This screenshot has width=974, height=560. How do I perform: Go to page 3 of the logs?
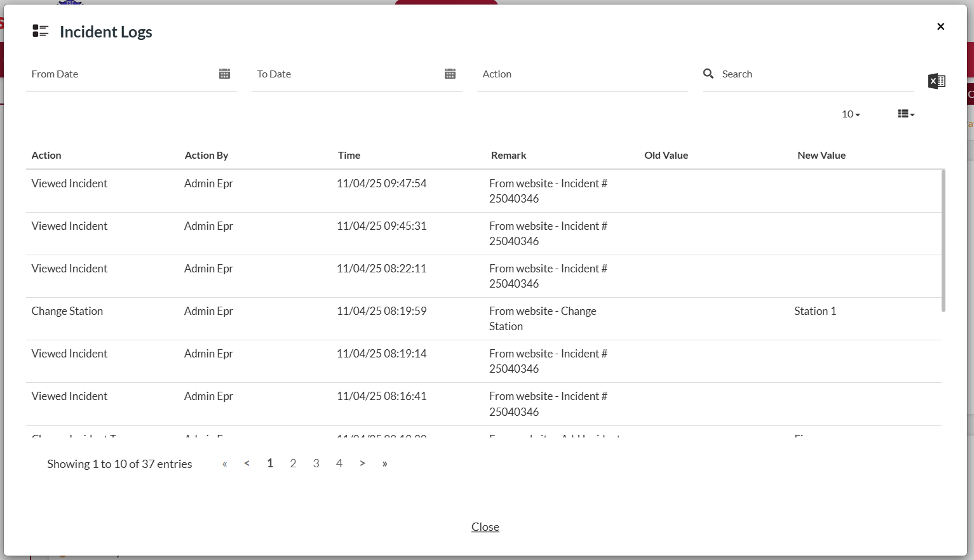point(316,463)
